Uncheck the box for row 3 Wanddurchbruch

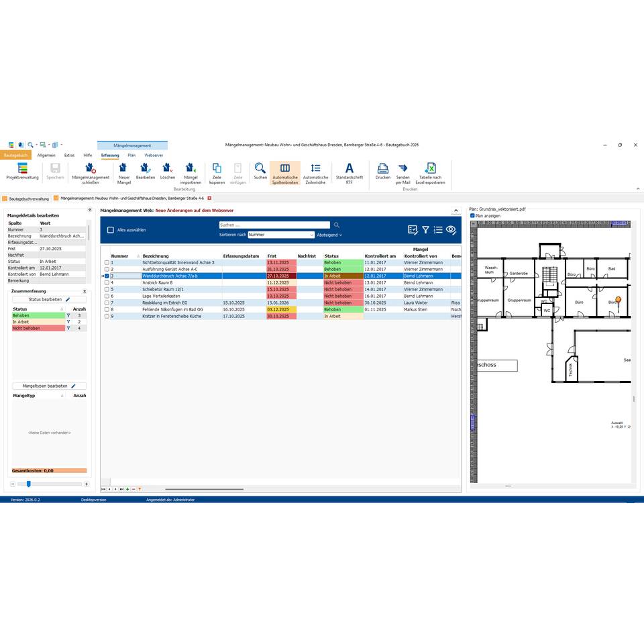coord(107,276)
